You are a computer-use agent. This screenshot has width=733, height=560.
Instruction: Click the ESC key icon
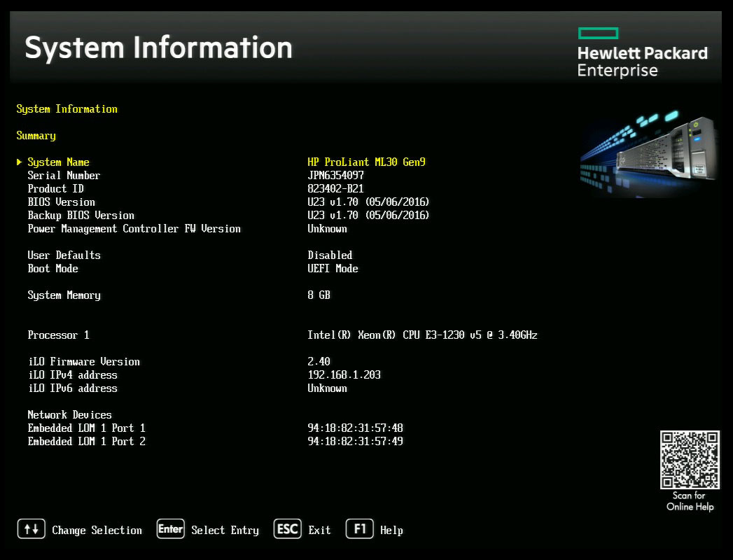coord(288,529)
